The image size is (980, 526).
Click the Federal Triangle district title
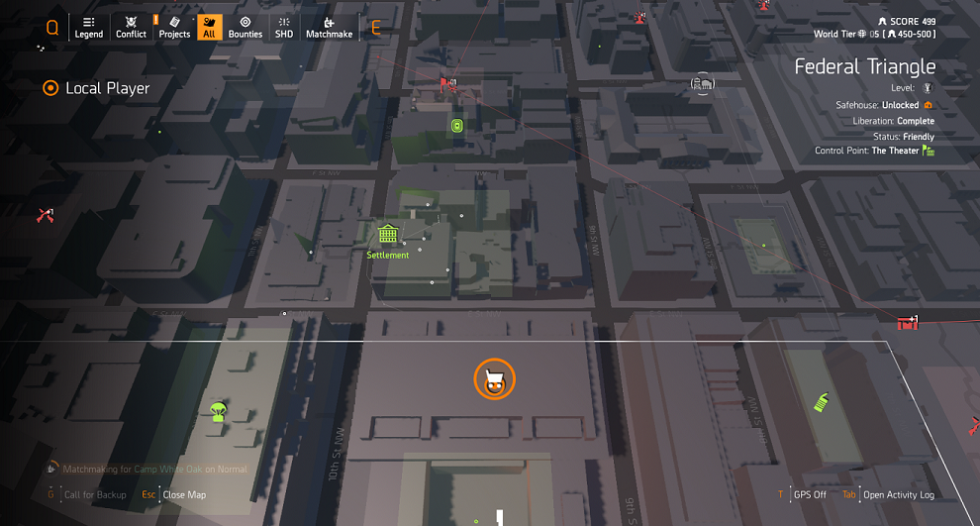click(x=865, y=66)
